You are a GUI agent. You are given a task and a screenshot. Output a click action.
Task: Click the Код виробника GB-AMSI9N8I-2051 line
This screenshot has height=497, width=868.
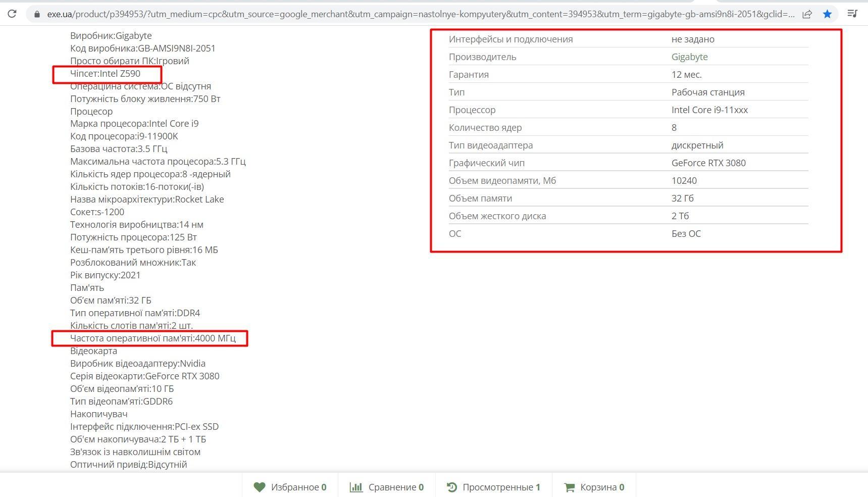click(142, 48)
